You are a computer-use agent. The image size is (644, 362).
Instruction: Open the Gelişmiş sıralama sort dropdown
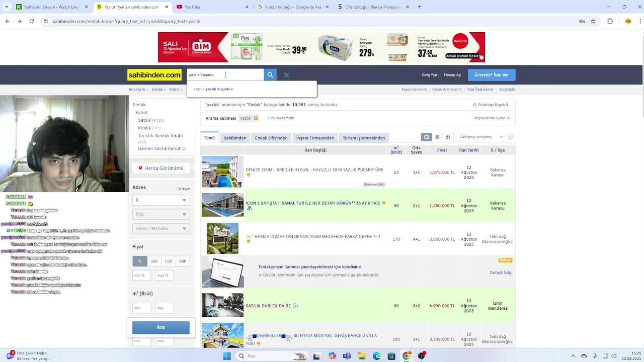click(x=481, y=137)
